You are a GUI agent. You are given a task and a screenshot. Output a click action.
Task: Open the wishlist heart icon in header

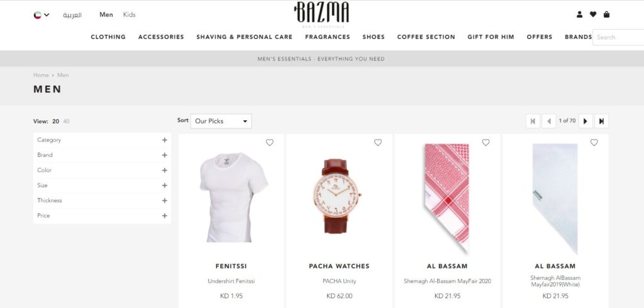click(x=592, y=14)
